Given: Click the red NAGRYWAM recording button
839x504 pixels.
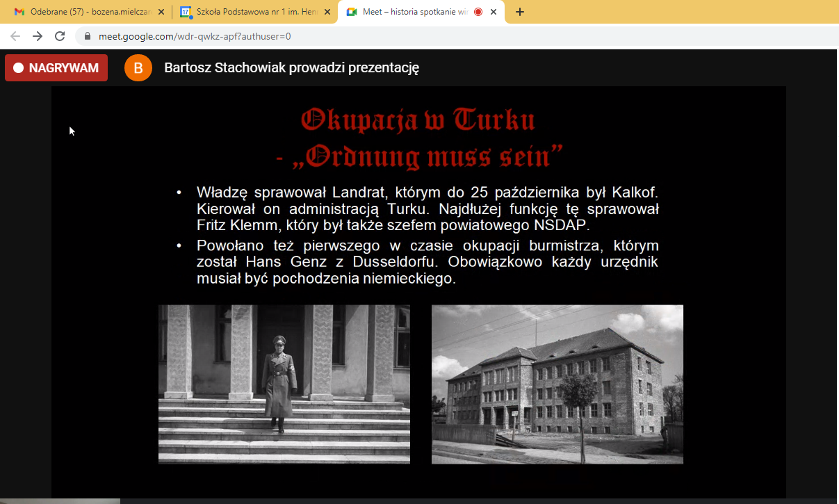Looking at the screenshot, I should pos(56,68).
